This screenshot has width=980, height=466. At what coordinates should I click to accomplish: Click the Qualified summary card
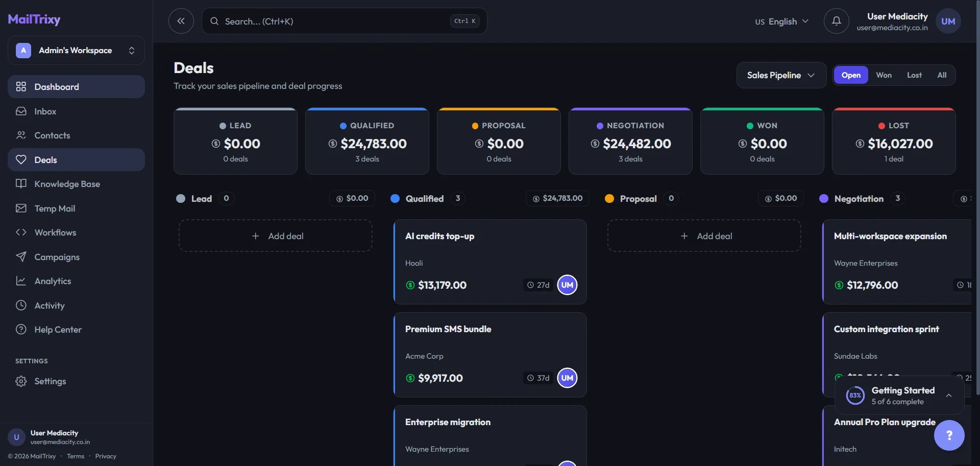[367, 142]
